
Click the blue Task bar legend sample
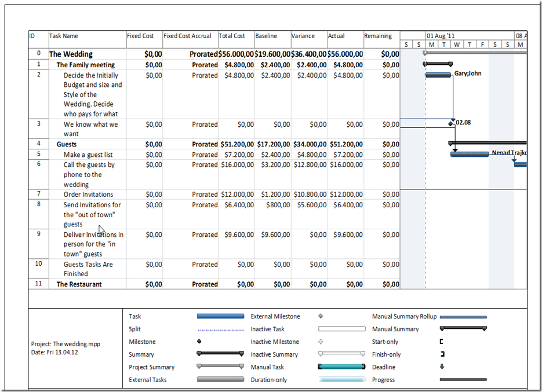click(220, 317)
